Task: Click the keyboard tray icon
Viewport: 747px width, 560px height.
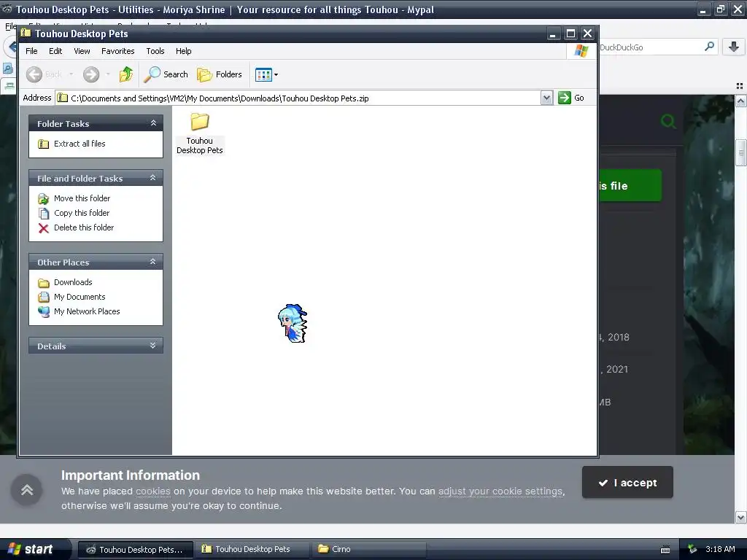Action: pyautogui.click(x=665, y=550)
